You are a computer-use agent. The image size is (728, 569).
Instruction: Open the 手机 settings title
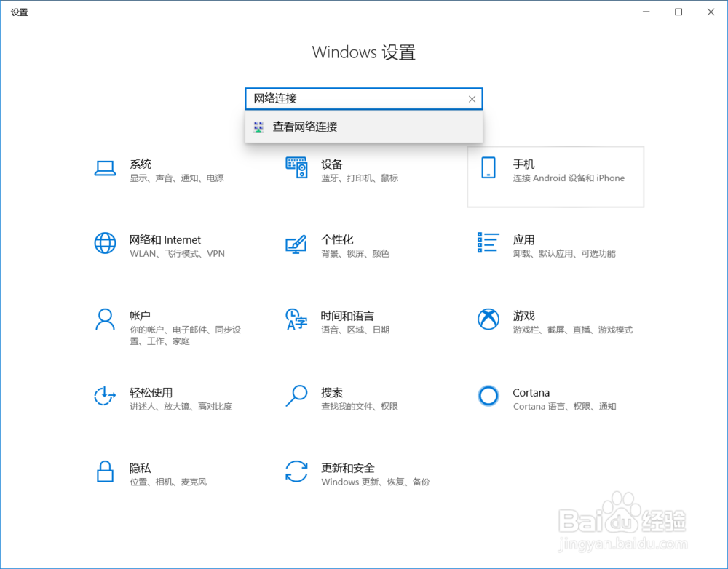[x=523, y=164]
